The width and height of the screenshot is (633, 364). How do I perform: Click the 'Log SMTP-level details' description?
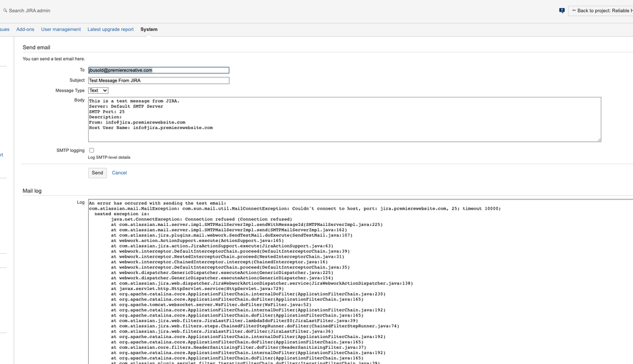109,158
